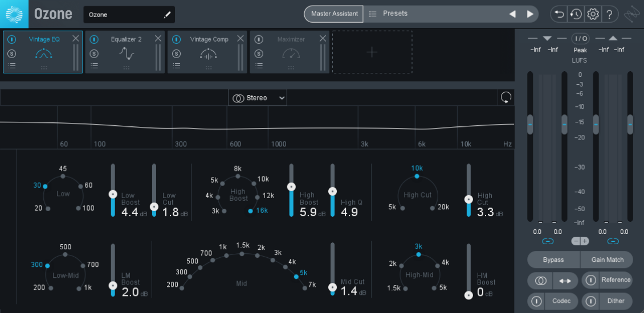Click the Mid Cut slider handle

[x=332, y=287]
